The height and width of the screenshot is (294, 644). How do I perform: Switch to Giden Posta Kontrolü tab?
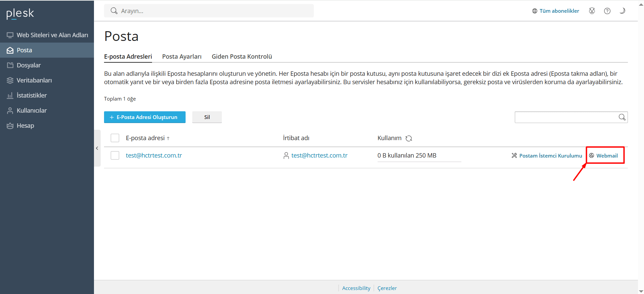(x=242, y=57)
